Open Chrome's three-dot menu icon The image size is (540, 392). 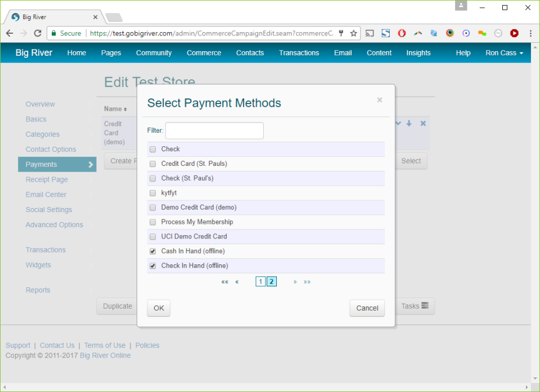tap(531, 34)
